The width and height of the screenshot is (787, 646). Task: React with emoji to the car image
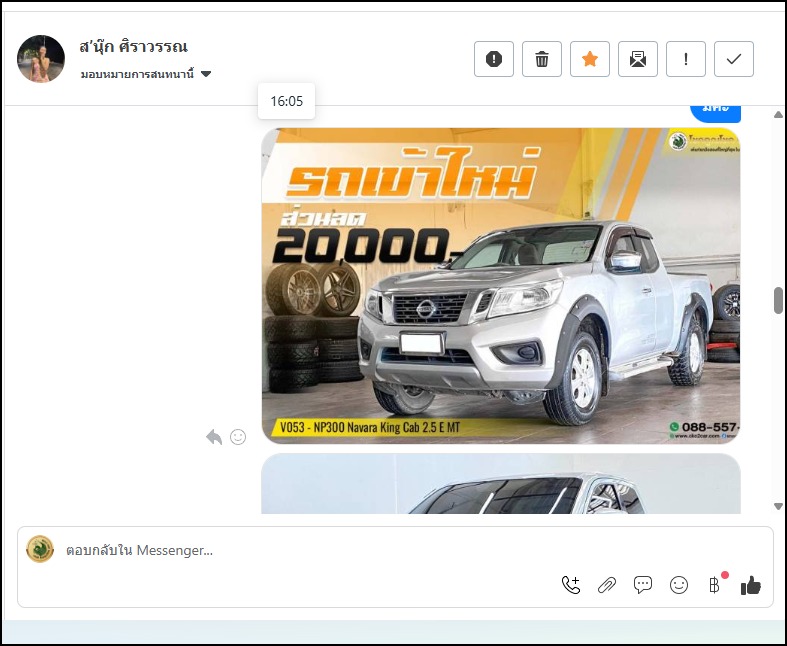point(238,437)
